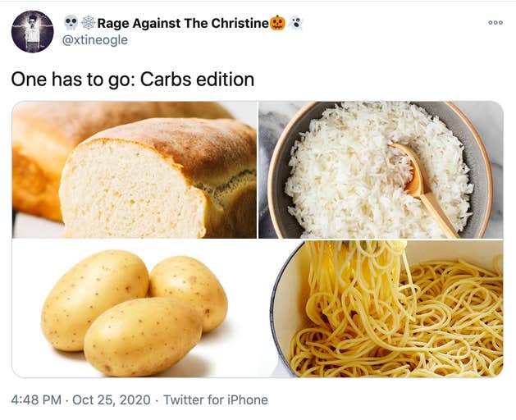
Task: Click the @xtineogle handle
Action: tap(95, 40)
